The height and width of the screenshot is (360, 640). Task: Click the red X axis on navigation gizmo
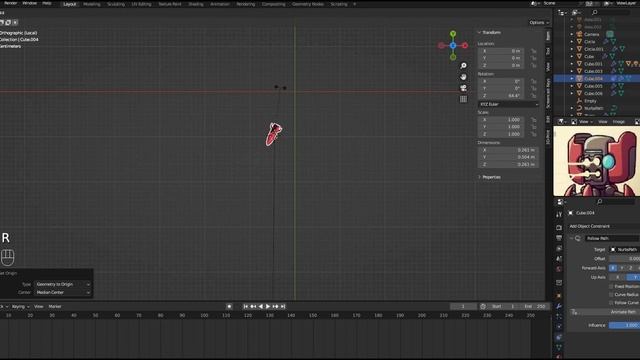point(465,45)
